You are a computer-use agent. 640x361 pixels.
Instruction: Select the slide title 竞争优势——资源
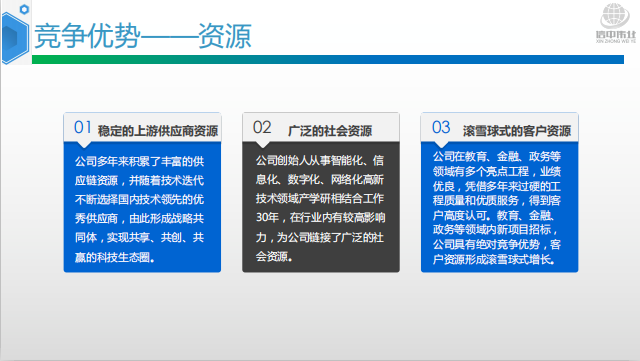(142, 36)
